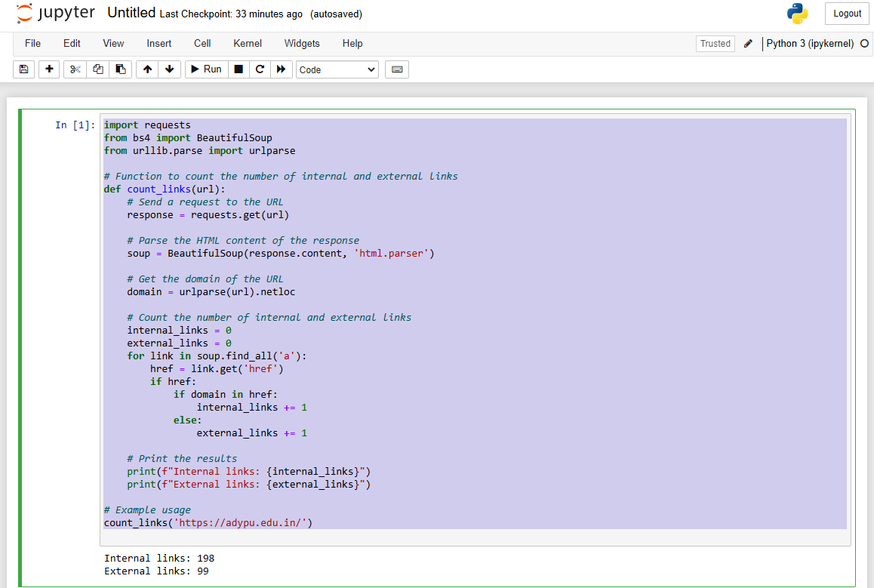Viewport: 874px width, 588px height.
Task: Paste cells below icon
Action: click(x=120, y=69)
